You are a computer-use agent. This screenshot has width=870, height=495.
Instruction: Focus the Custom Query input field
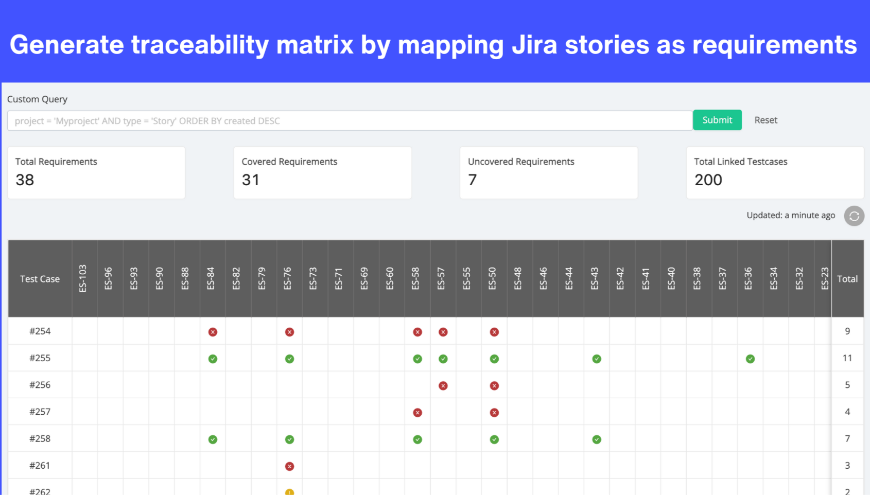350,120
